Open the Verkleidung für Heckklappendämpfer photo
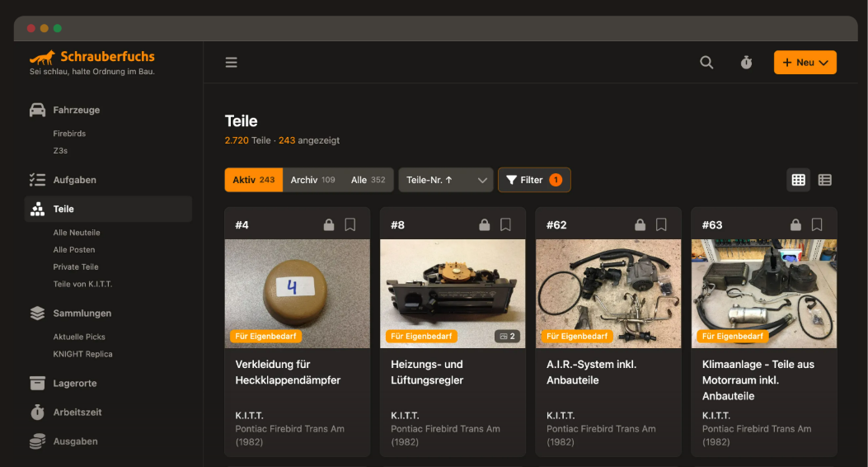Viewport: 868px width, 467px height. point(298,294)
